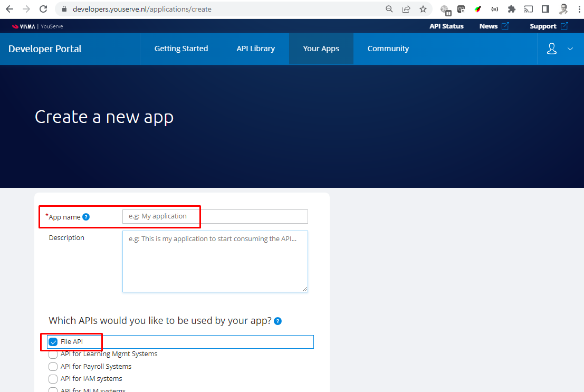Click the share icon in the address bar

tap(406, 9)
